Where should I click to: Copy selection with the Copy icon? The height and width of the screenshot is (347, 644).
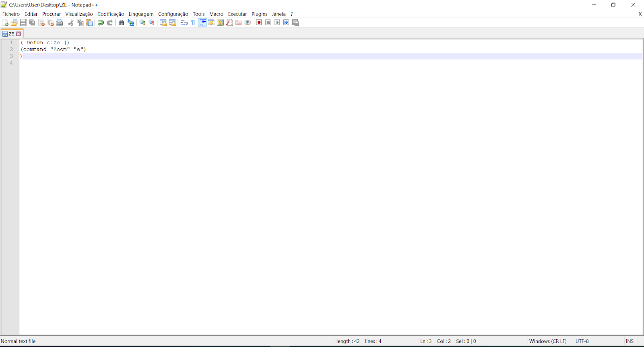(80, 23)
